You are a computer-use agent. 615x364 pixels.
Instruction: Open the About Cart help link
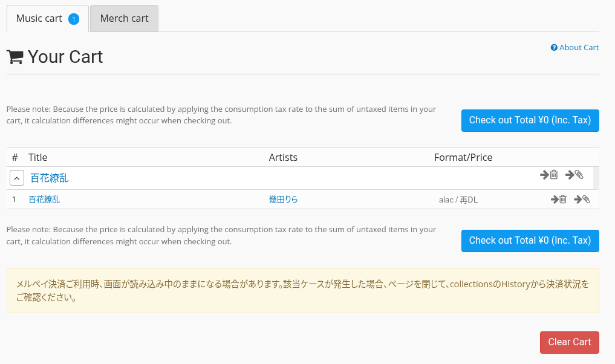(579, 48)
